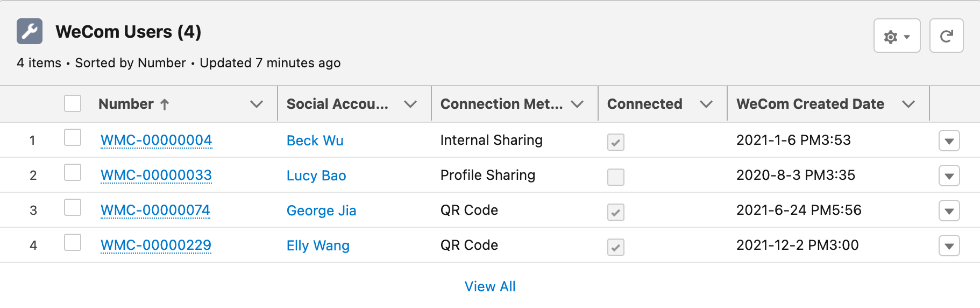
Task: Open row actions for WMC-00000074
Action: click(949, 211)
